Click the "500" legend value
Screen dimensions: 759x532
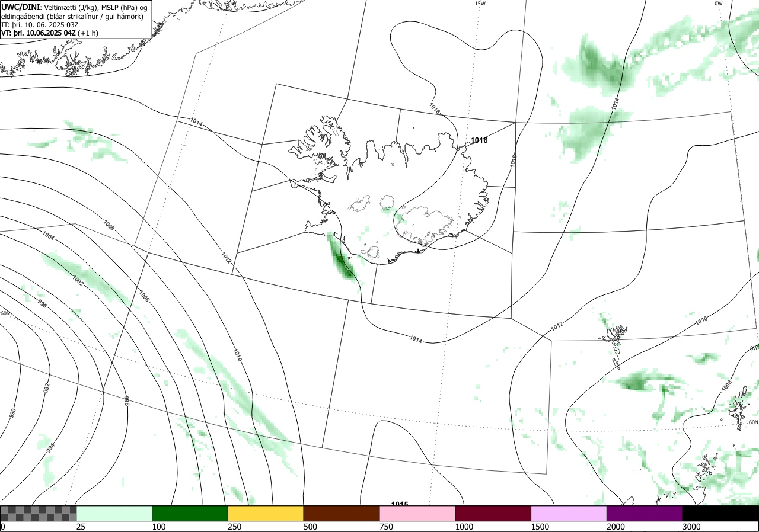pos(310,527)
